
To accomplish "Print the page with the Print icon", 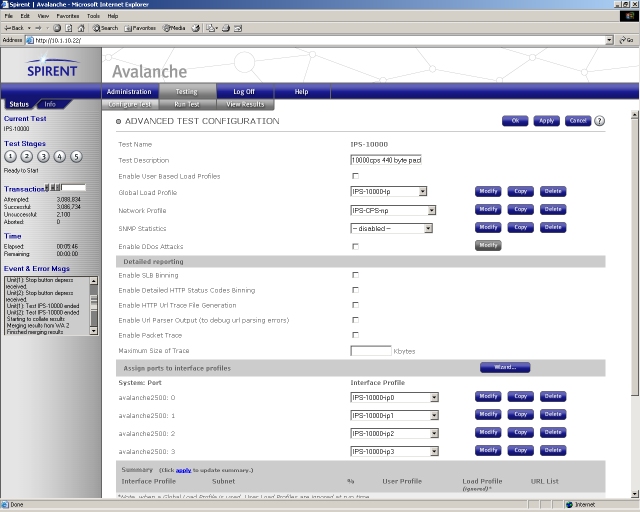I will (x=226, y=28).
